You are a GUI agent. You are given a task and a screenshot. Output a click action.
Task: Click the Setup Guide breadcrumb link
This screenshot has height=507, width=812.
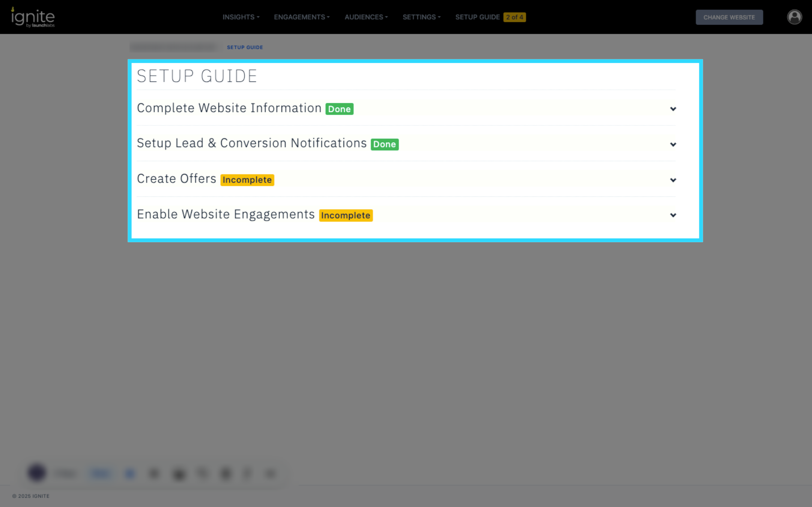245,47
